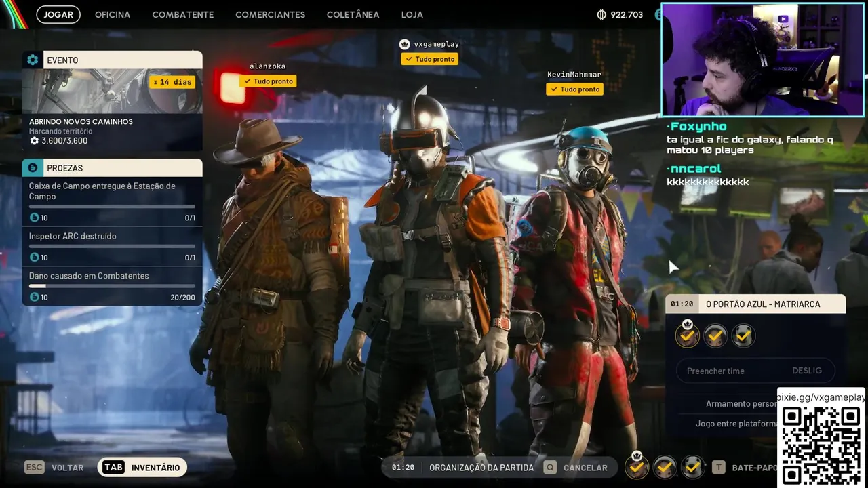Click reward coin icon under Caixa de Campo

pyautogui.click(x=35, y=218)
